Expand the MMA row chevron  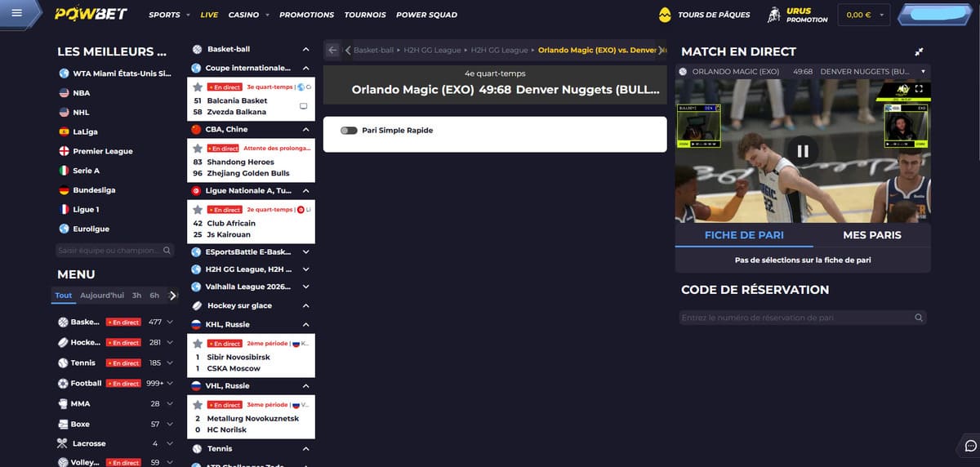point(170,403)
